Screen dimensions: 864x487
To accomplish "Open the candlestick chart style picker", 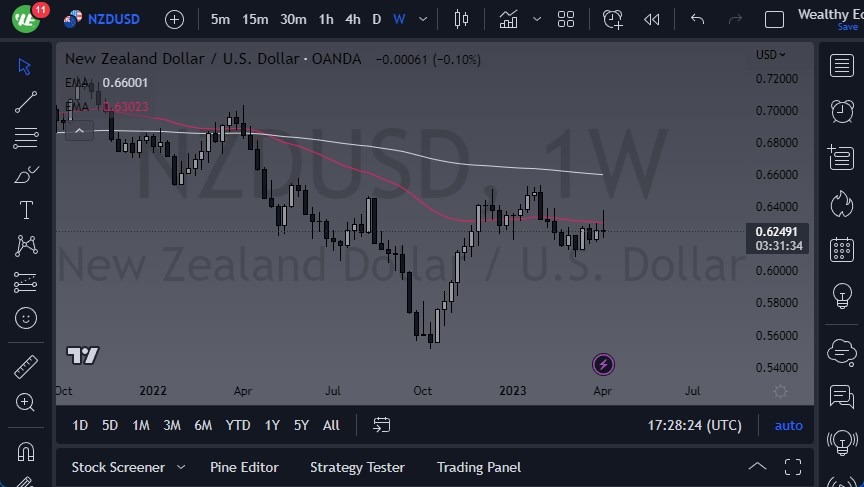I will [x=461, y=19].
